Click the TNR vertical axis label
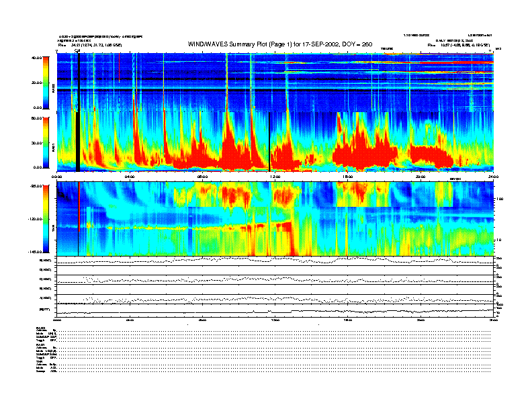Image resolution: width=532 pixels, height=411 pixels. click(53, 230)
